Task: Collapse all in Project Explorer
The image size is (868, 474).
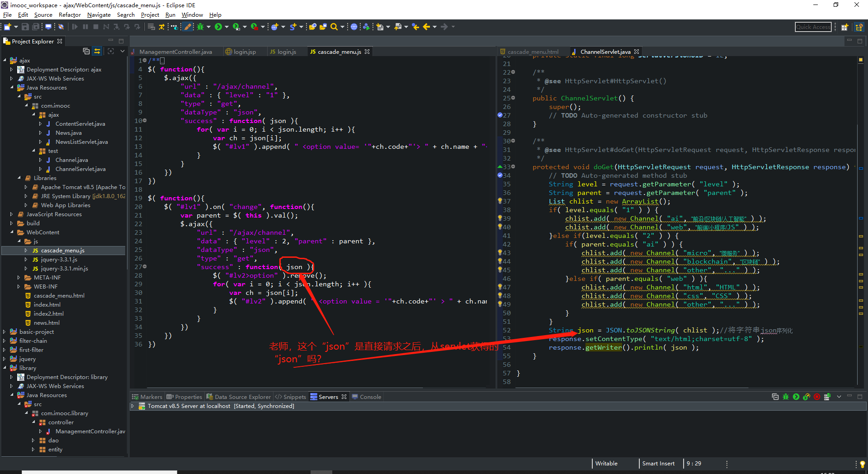Action: (86, 51)
